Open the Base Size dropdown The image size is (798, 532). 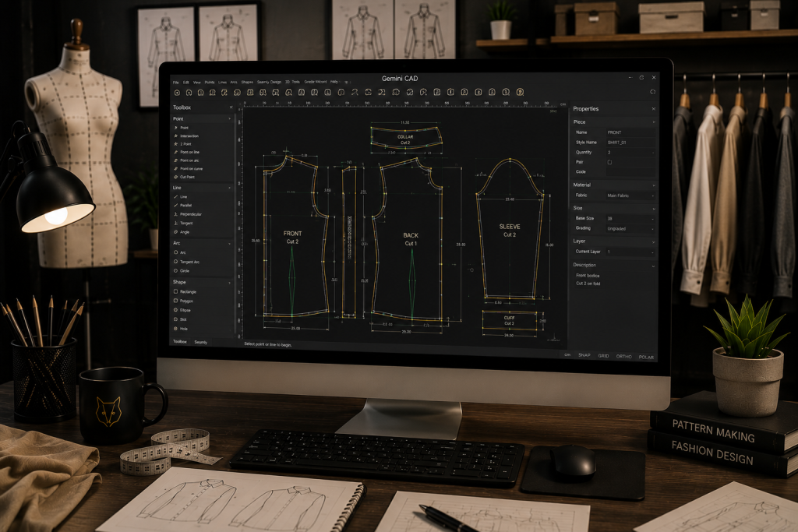[630, 219]
